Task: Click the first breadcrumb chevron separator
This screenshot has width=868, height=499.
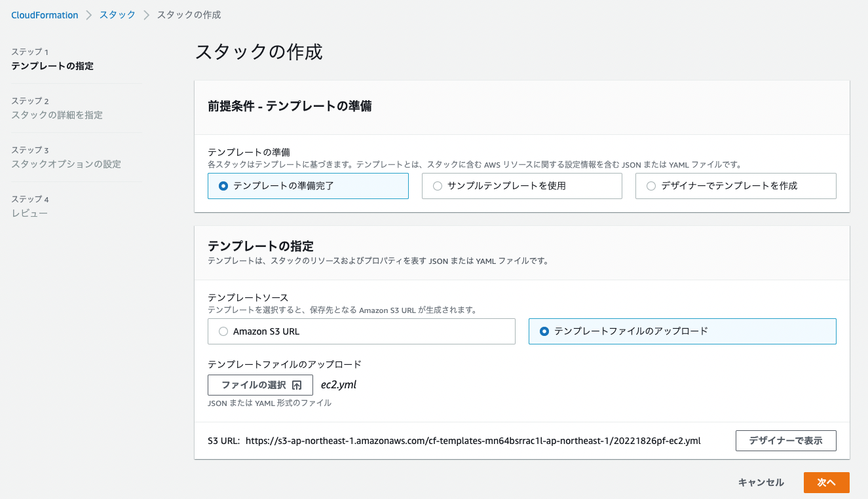Action: 89,14
